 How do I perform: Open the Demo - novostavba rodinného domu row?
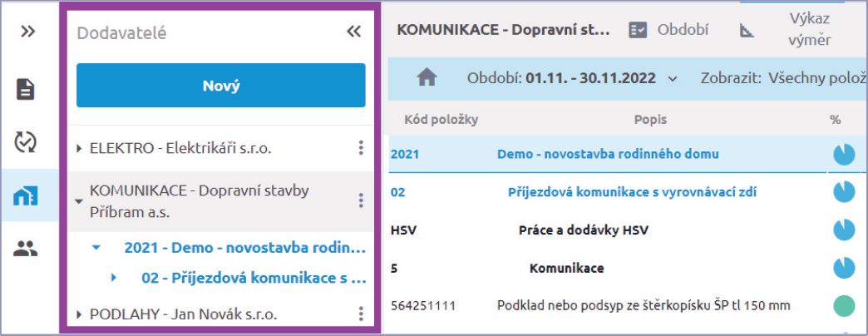tap(608, 154)
